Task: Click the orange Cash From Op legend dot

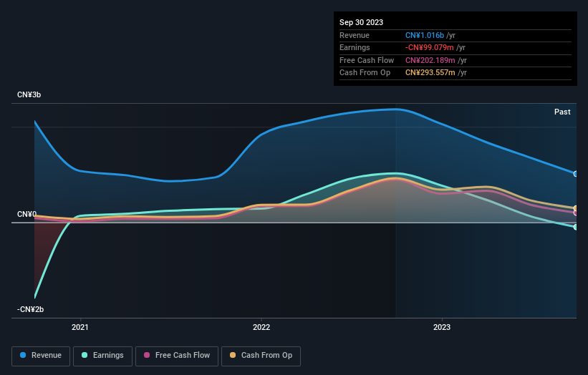Action: pyautogui.click(x=233, y=355)
